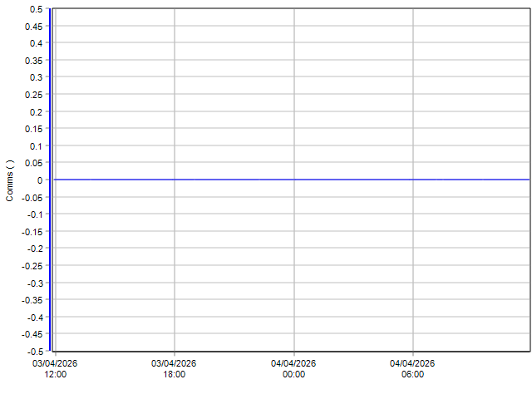Click the vertical gridline above the 00:00 label
Viewport: 532px width, 399px height.
point(293,100)
